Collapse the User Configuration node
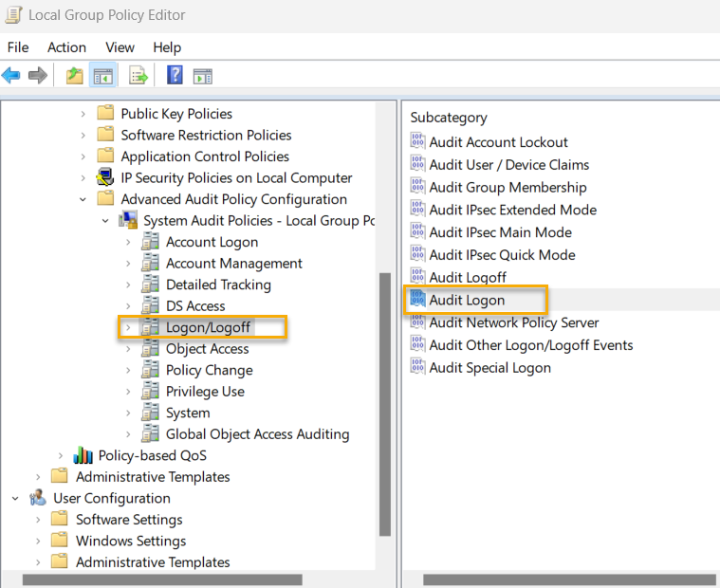 (x=16, y=498)
